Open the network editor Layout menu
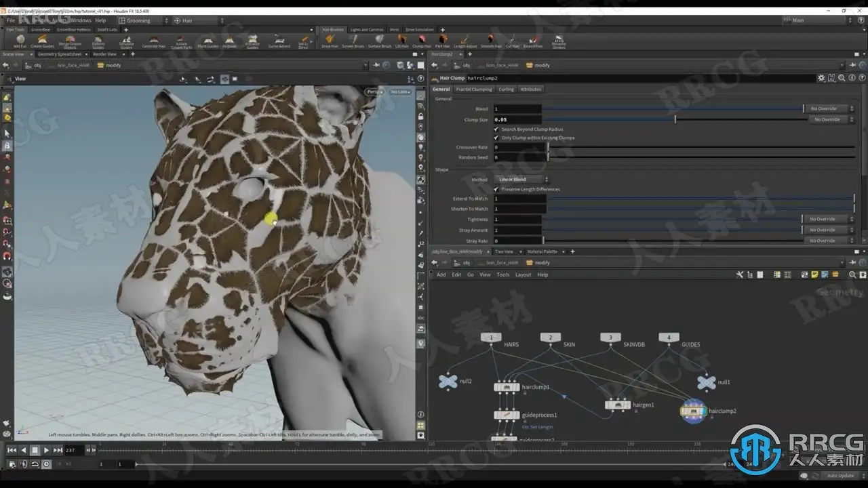Image resolution: width=868 pixels, height=488 pixels. 523,274
